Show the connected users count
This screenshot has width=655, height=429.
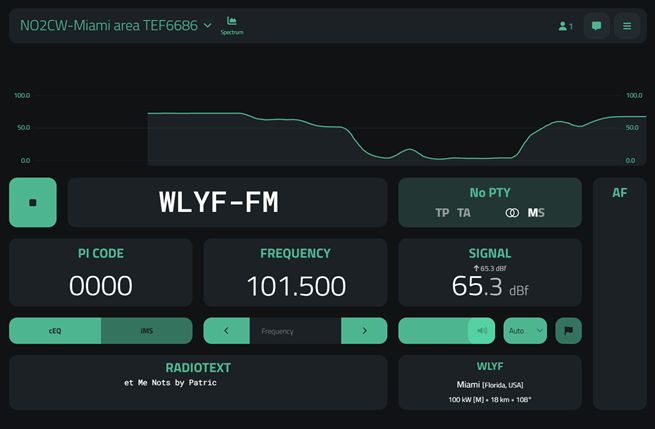coord(565,26)
